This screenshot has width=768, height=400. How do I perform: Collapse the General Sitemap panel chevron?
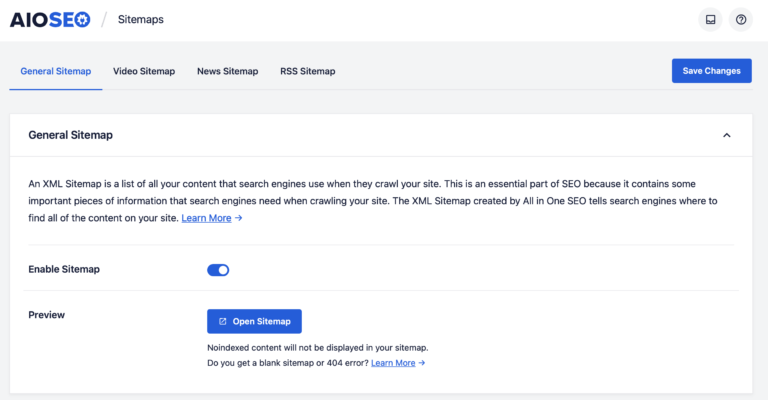[x=727, y=135]
